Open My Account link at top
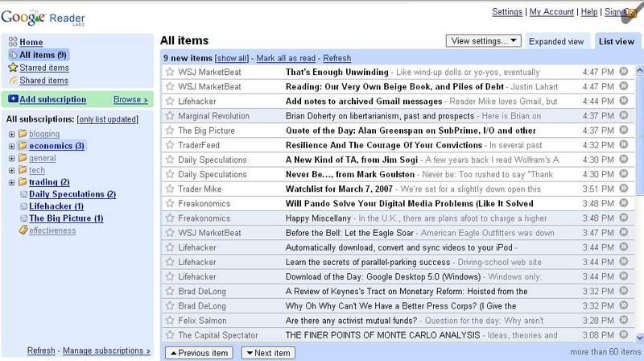 pyautogui.click(x=551, y=12)
